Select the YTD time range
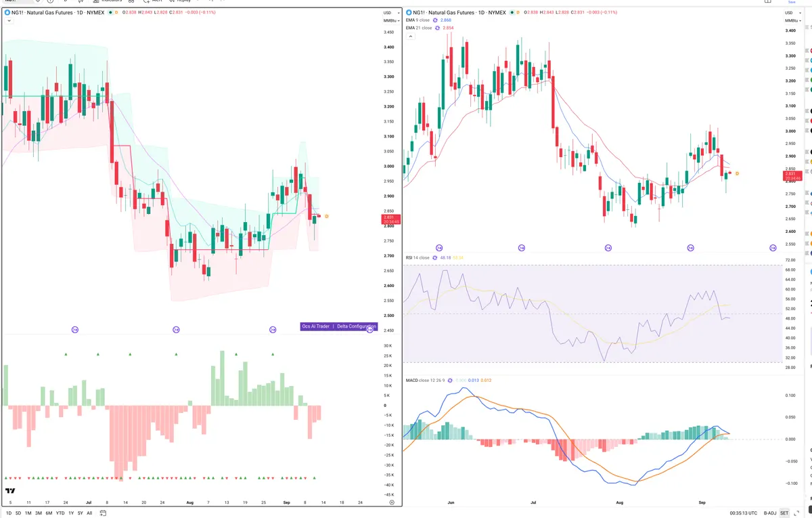The height and width of the screenshot is (518, 812). (x=60, y=513)
